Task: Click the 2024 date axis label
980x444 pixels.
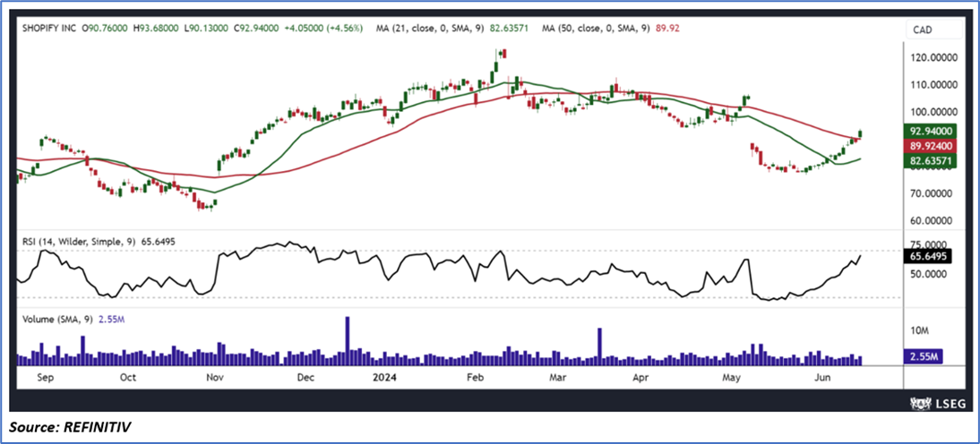Action: click(383, 378)
